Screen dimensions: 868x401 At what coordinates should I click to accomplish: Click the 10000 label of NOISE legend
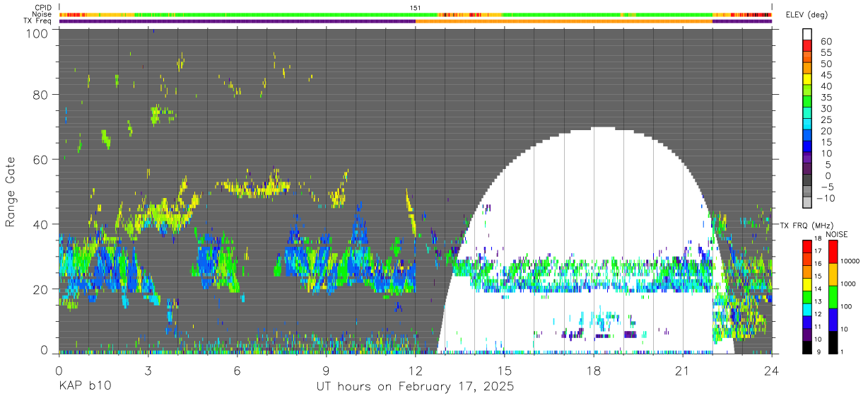(851, 261)
